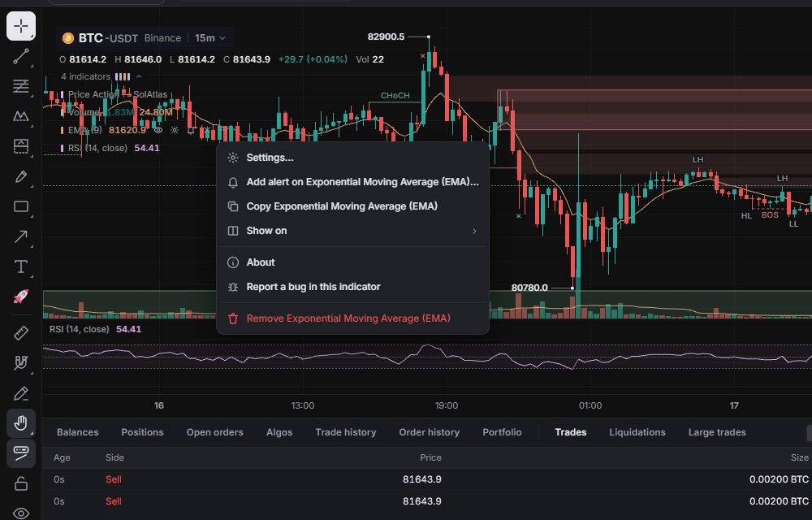
Task: Click the Price Action - SolAtlas indicator label
Action: [x=118, y=94]
